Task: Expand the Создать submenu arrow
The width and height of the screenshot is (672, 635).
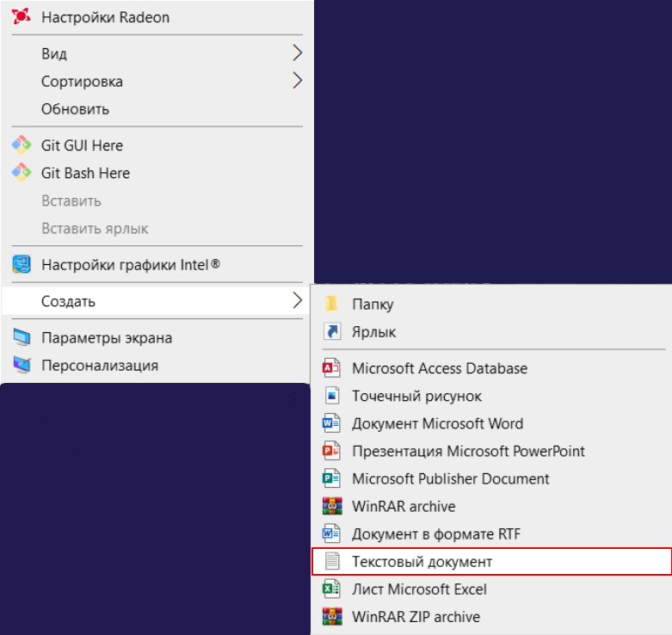Action: 298,300
